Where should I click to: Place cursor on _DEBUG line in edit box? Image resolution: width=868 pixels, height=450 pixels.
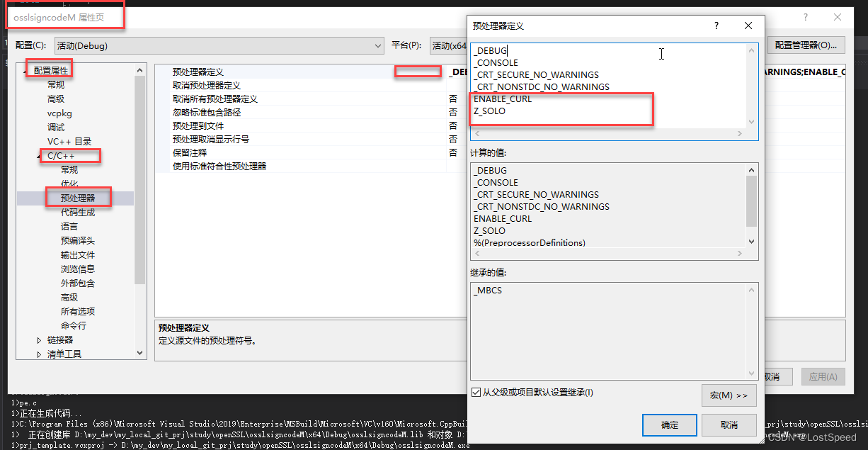(491, 51)
